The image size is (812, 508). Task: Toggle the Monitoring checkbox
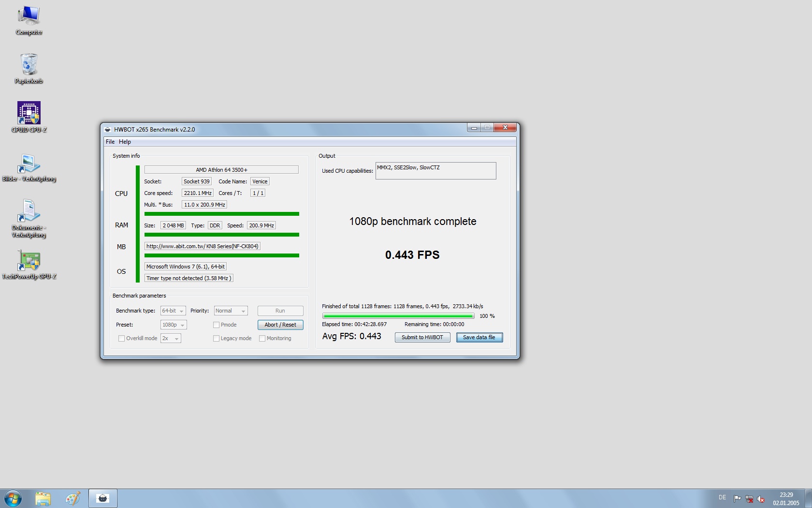262,339
